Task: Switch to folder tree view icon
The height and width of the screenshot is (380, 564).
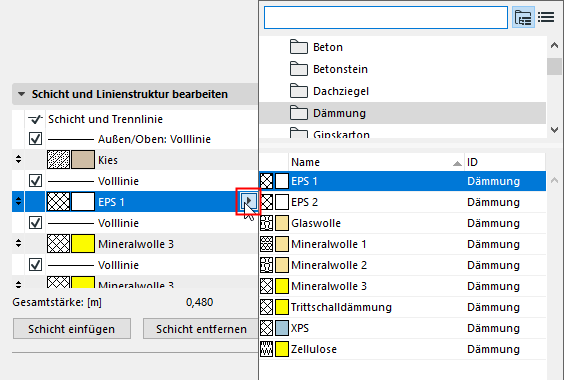Action: coord(523,17)
